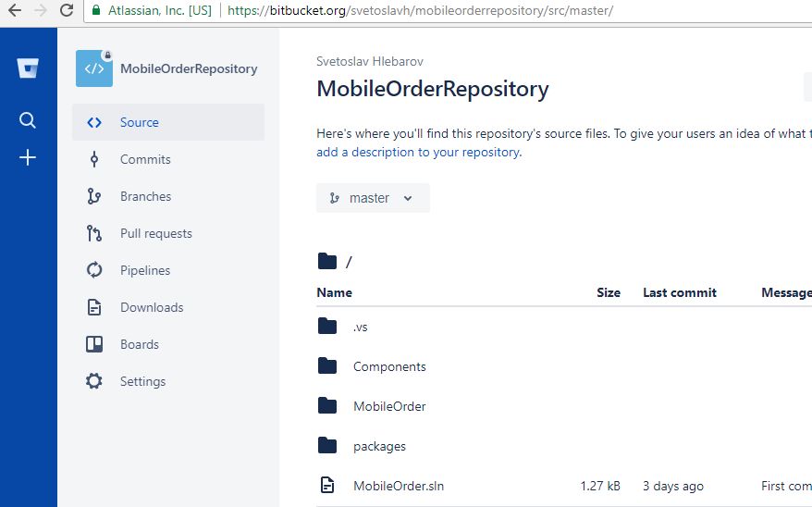Click the green padlock security icon

coord(96,10)
